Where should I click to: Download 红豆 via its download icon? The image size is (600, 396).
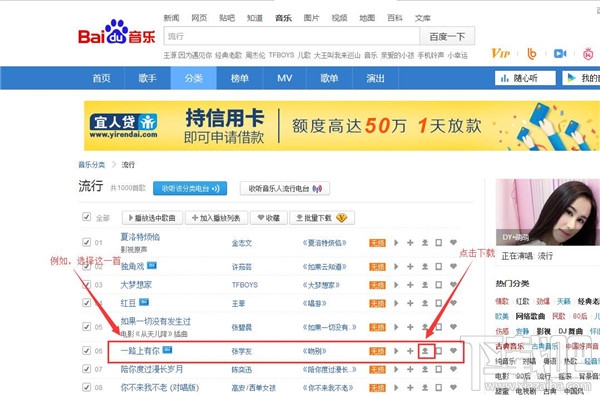click(x=425, y=303)
